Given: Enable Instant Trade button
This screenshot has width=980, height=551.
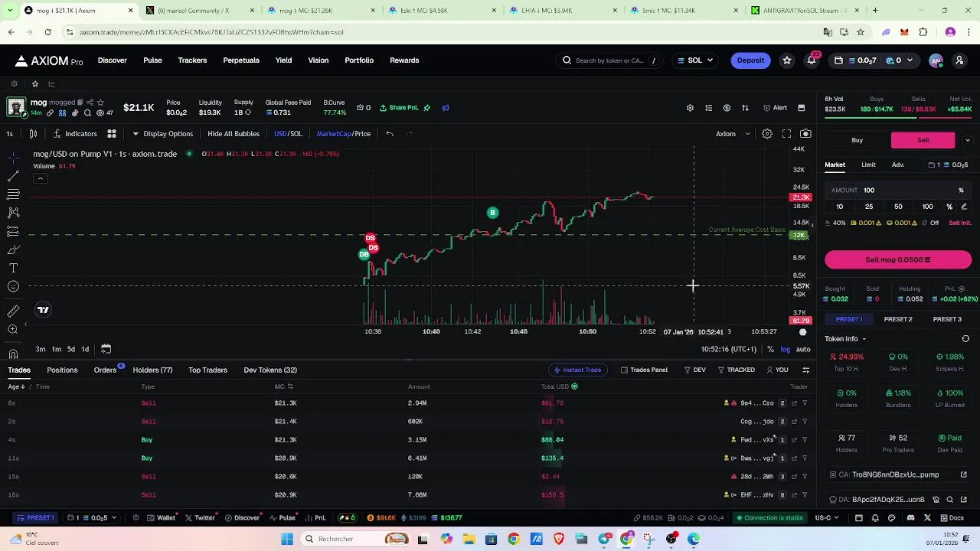Looking at the screenshot, I should (577, 370).
